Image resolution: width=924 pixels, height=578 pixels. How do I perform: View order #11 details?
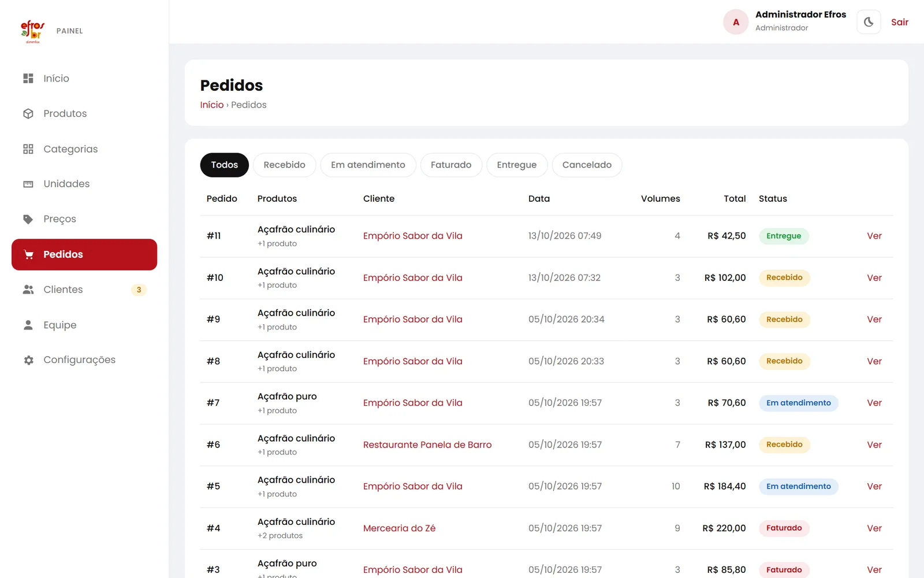point(874,236)
